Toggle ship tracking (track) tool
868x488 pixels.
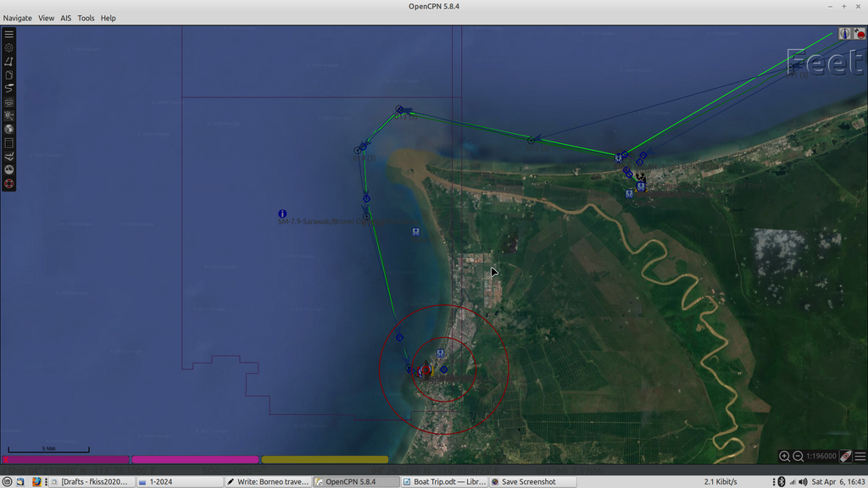coord(8,88)
